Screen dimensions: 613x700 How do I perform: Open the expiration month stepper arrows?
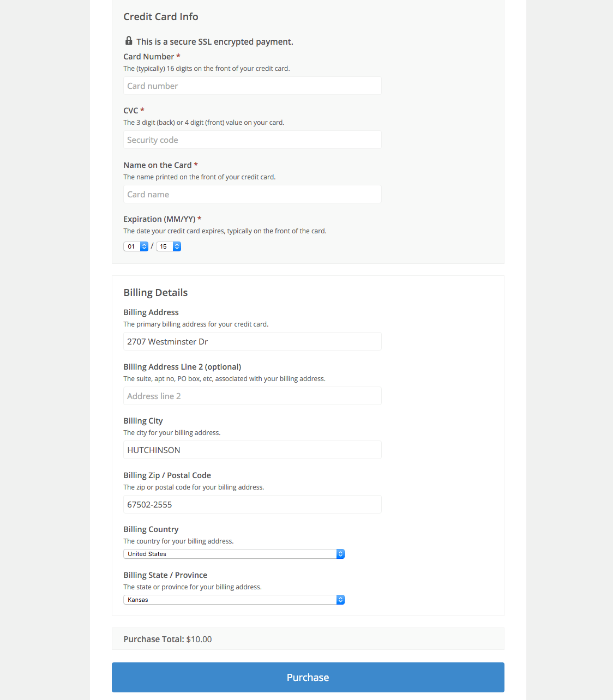click(143, 246)
